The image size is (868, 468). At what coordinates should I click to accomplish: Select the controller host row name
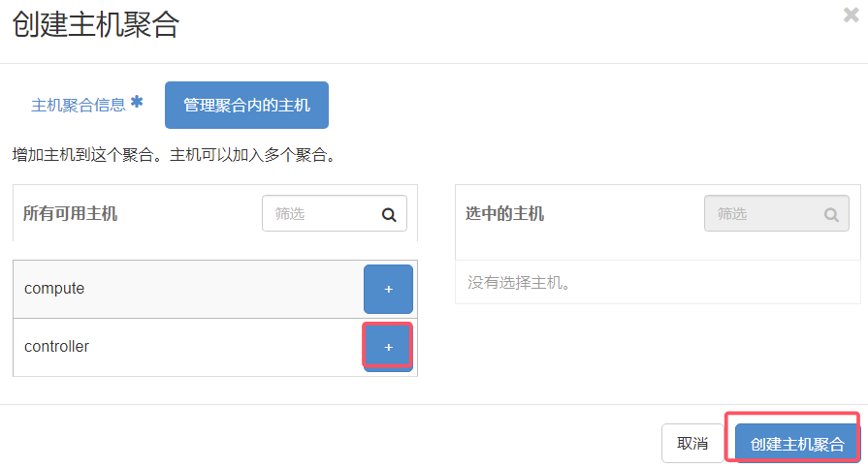click(x=56, y=346)
